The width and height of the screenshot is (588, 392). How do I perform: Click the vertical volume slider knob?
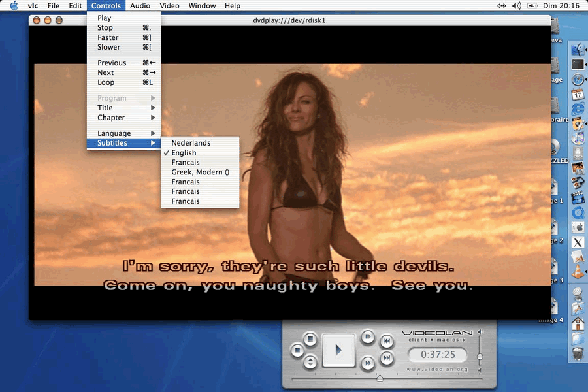[x=480, y=357]
